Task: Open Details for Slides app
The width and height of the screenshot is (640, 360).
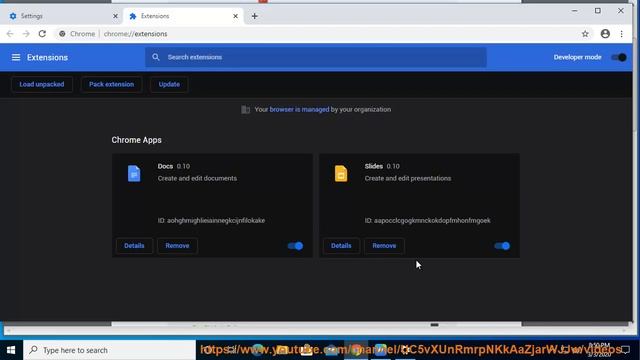Action: click(341, 246)
